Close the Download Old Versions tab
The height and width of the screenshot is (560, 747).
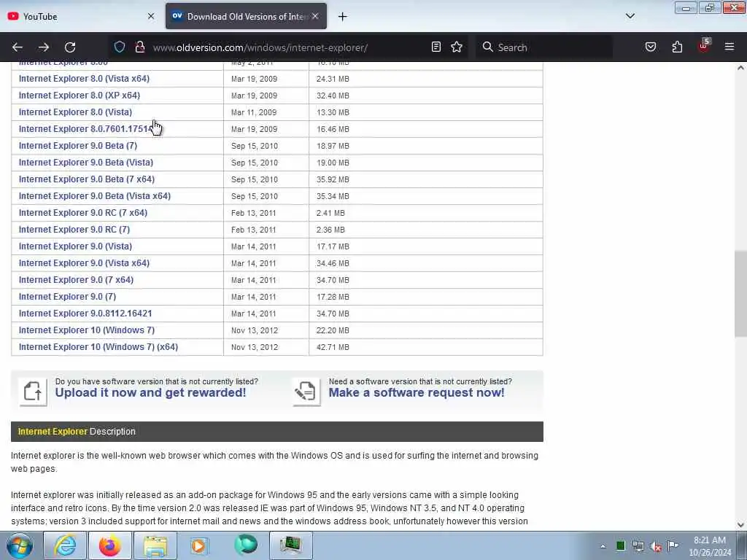coord(315,16)
